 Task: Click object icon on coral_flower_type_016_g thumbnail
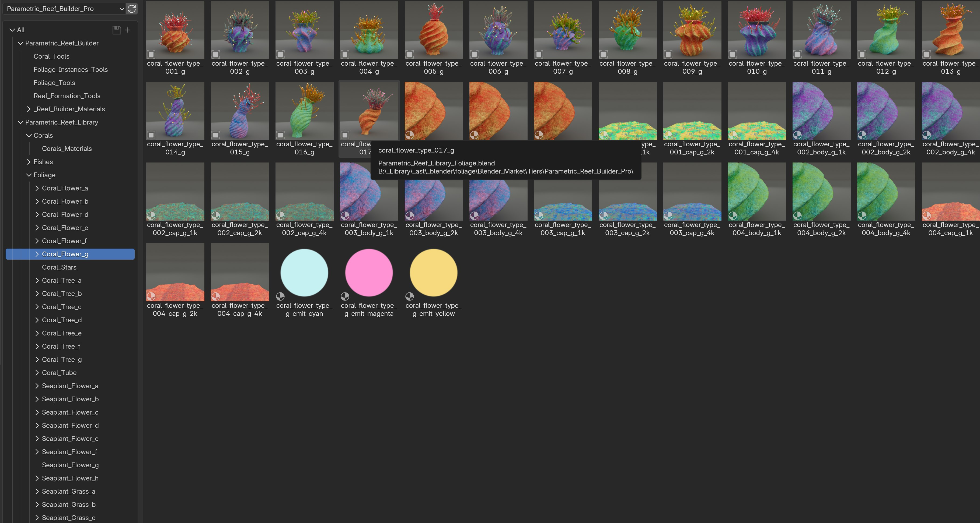coord(280,135)
